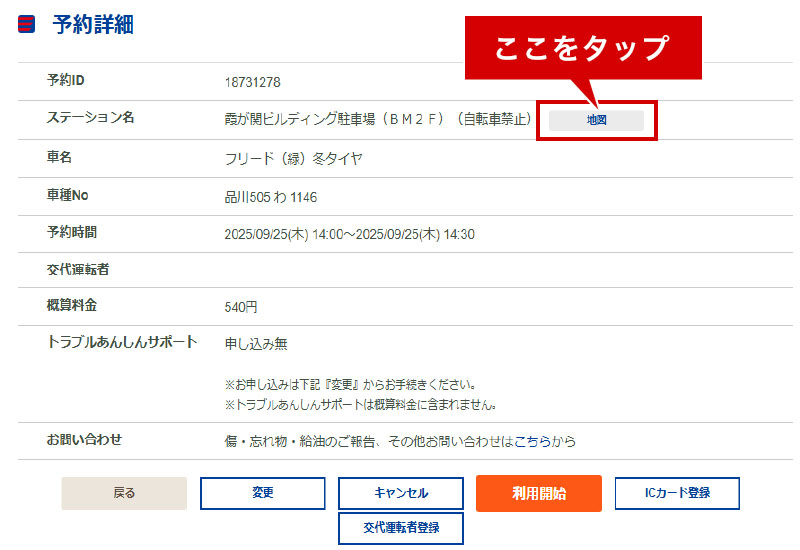The height and width of the screenshot is (550, 800).
Task: Click the plate number 品川505 わ 1146
Action: [x=271, y=197]
